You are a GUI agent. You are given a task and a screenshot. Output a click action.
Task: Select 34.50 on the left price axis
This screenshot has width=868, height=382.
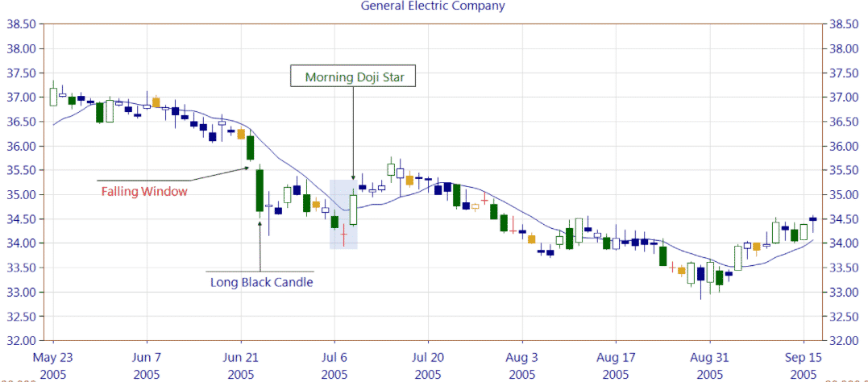click(20, 219)
